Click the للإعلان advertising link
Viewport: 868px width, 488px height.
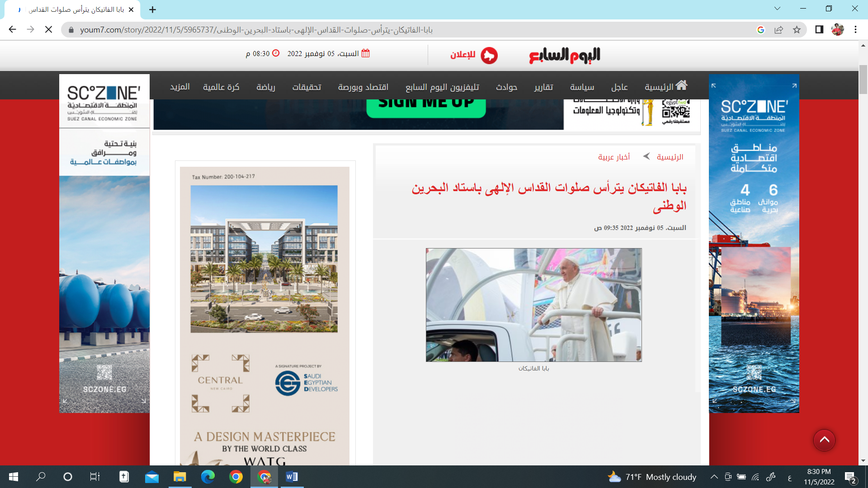coord(462,55)
